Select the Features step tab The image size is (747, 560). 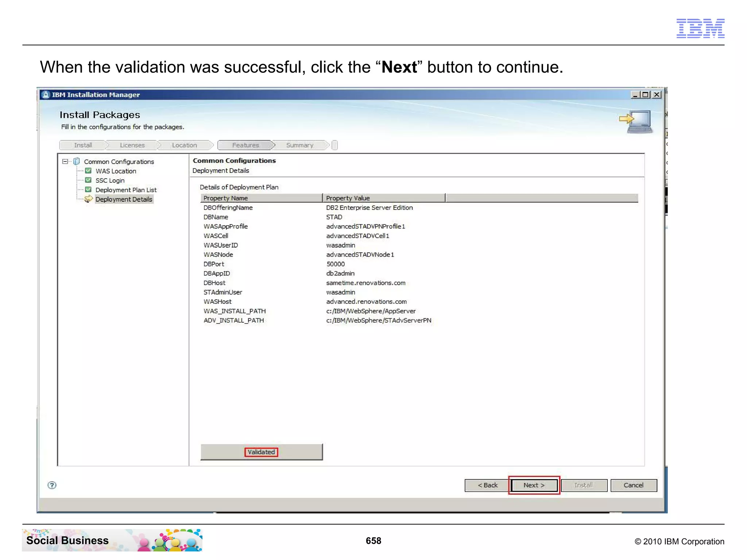coord(245,145)
